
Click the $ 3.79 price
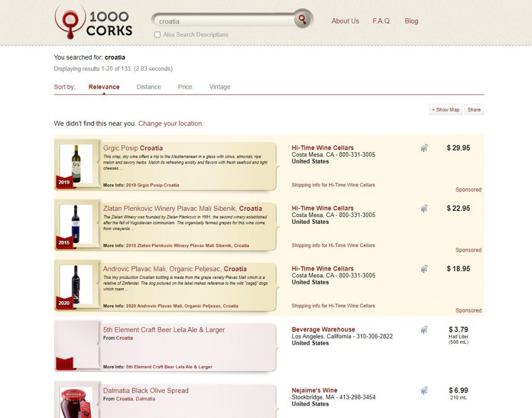pyautogui.click(x=458, y=330)
